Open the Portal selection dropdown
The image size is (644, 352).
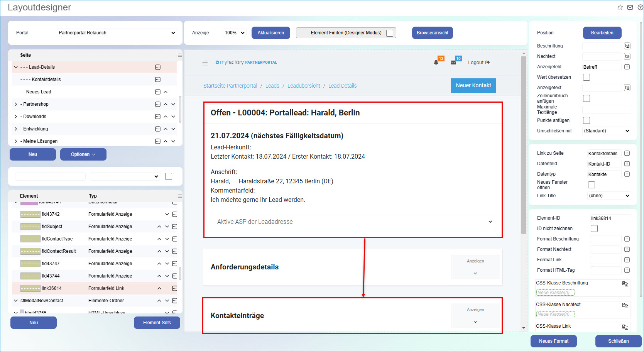117,33
